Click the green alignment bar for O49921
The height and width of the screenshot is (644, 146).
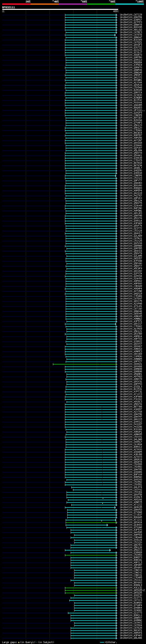[x=85, y=364]
